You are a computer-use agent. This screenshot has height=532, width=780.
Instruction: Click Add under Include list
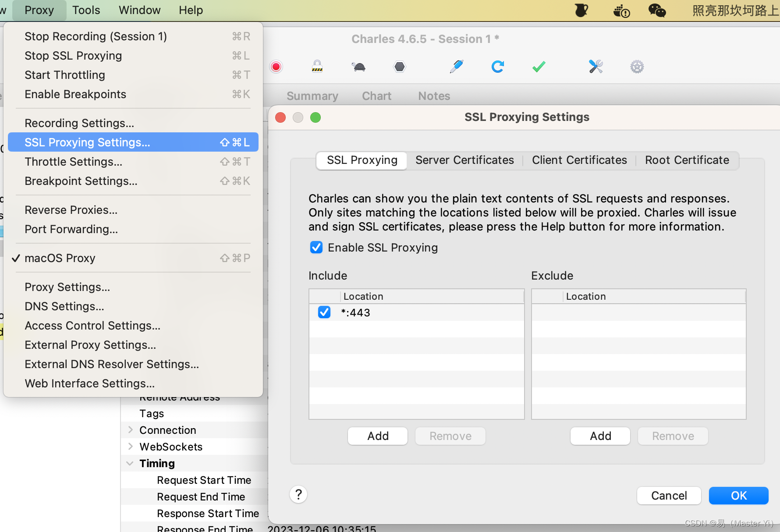378,436
